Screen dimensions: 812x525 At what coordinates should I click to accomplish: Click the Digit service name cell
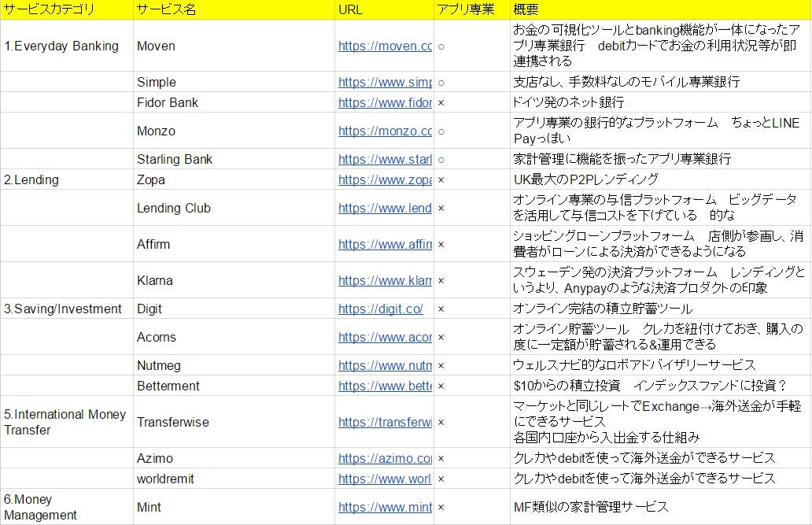[234, 309]
